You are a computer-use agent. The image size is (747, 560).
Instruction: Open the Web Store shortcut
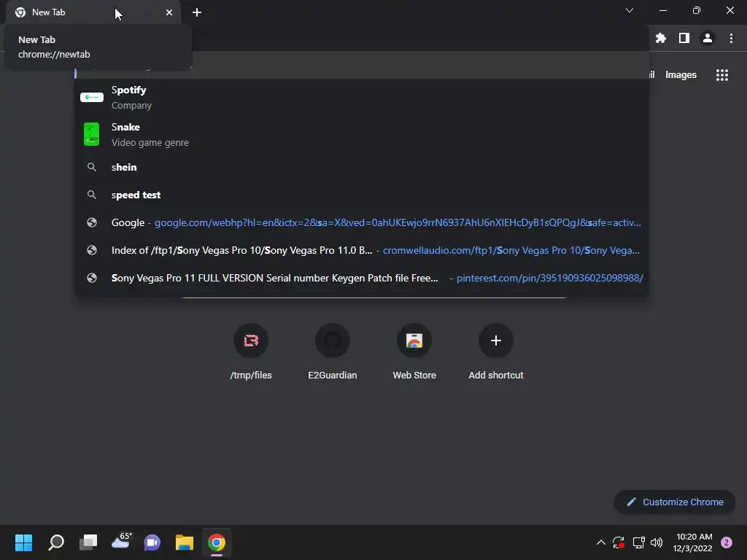tap(414, 352)
